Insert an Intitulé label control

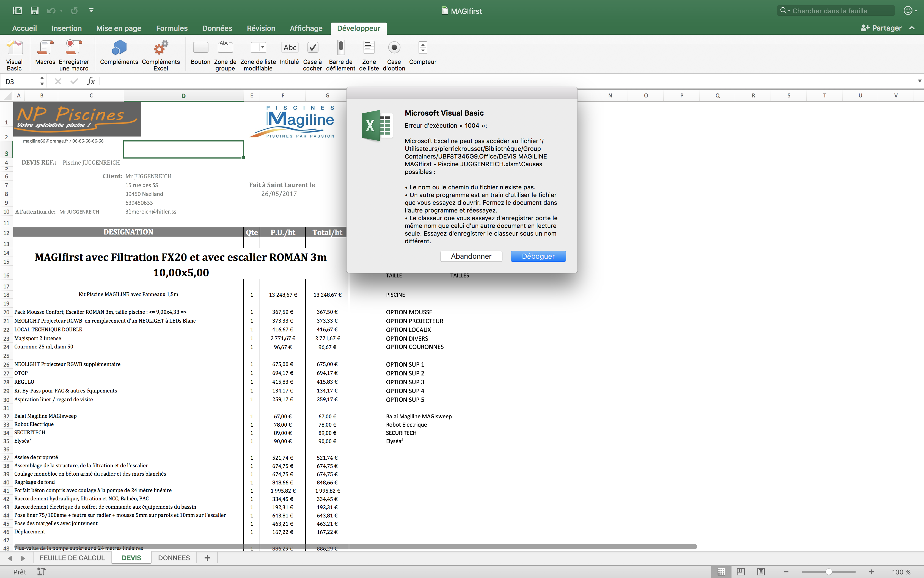[289, 52]
